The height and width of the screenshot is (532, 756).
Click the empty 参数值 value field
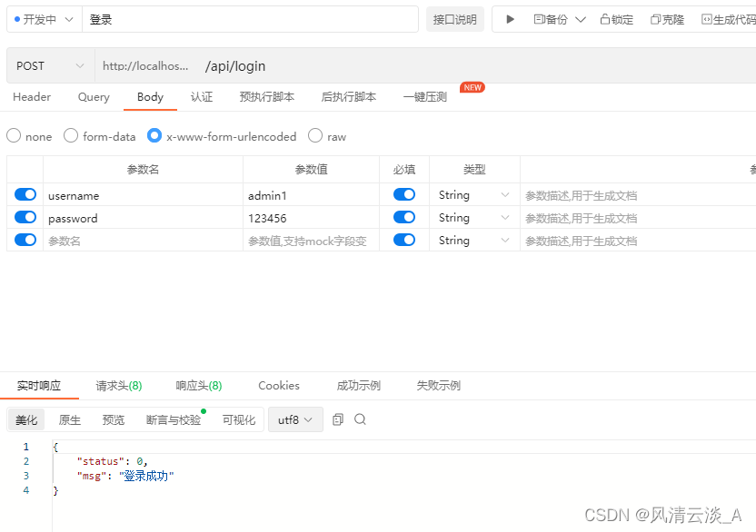[x=311, y=240]
